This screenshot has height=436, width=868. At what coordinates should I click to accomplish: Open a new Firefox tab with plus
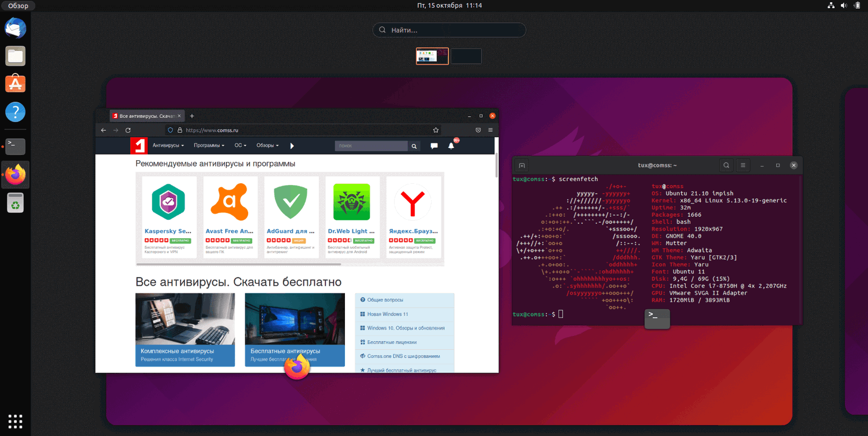192,116
